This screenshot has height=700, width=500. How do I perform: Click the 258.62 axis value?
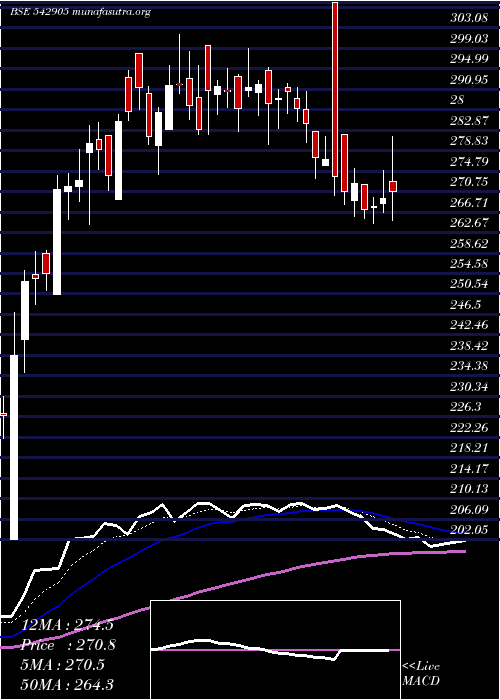[x=469, y=244]
